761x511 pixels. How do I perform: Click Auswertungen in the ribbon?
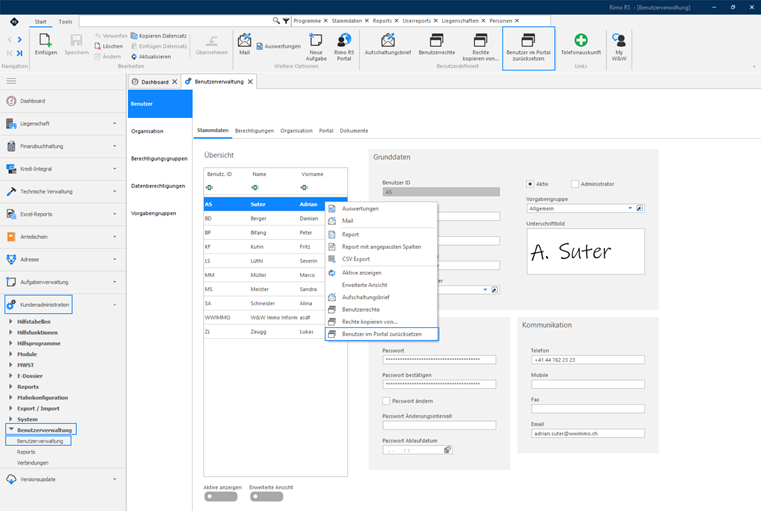coord(279,46)
